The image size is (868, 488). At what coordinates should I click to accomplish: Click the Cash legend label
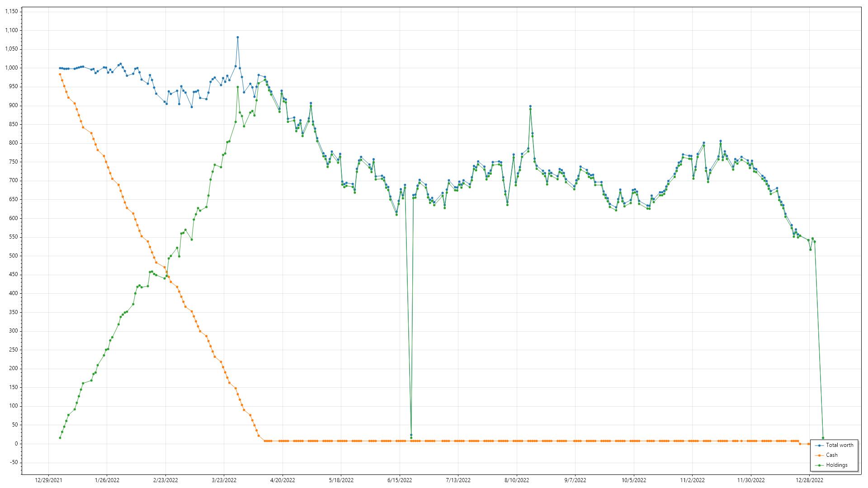click(832, 455)
